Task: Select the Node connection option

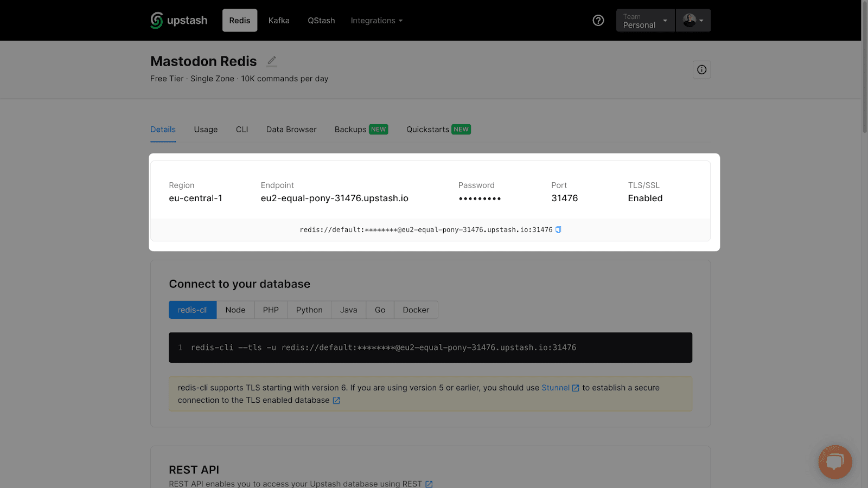Action: [235, 310]
